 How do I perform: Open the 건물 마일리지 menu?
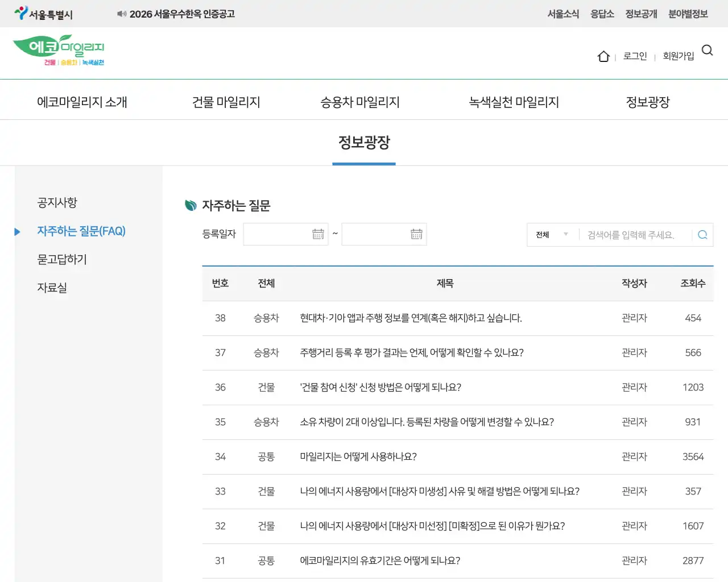coord(226,102)
